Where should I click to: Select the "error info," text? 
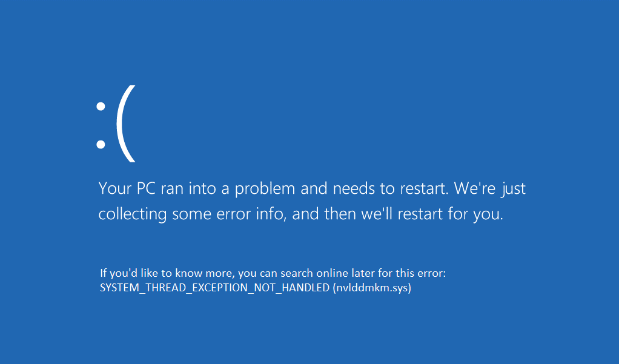click(x=251, y=214)
